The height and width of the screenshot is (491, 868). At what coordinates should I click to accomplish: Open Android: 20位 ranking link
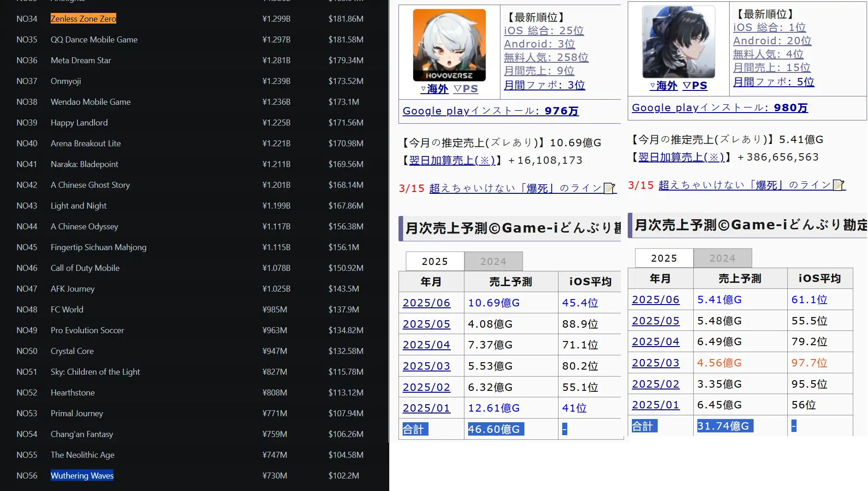point(773,41)
